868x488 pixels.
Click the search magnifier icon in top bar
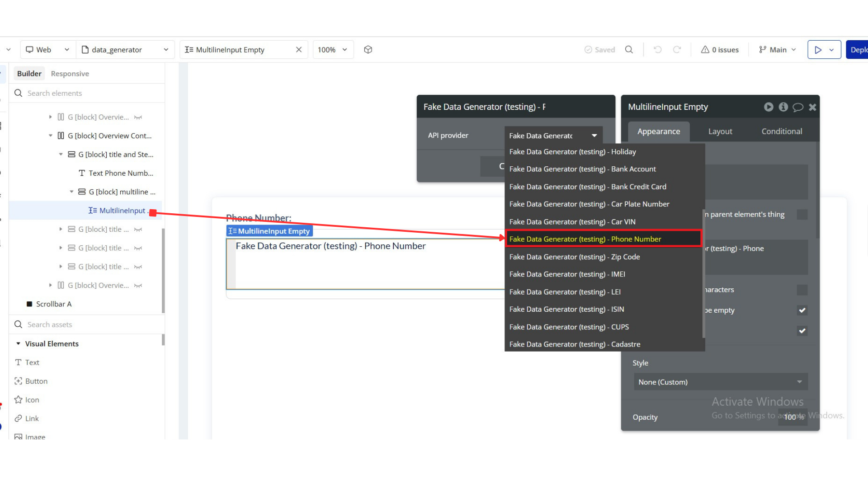pos(629,50)
